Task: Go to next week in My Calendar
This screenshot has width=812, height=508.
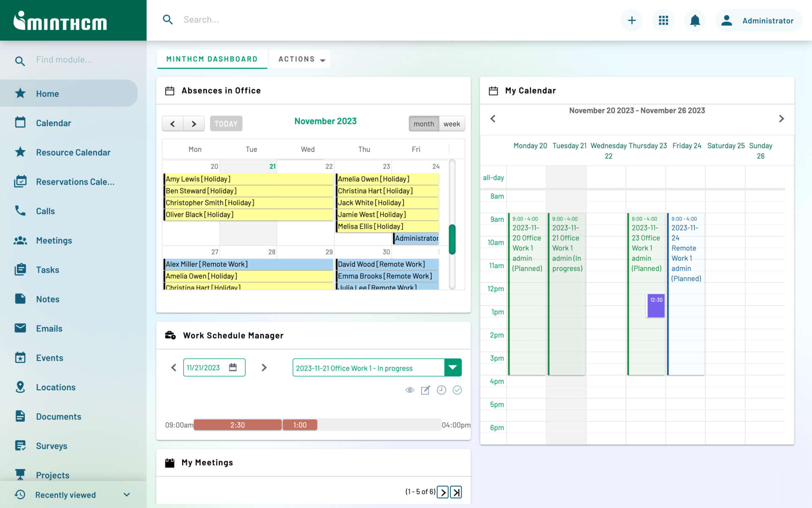Action: pyautogui.click(x=781, y=119)
